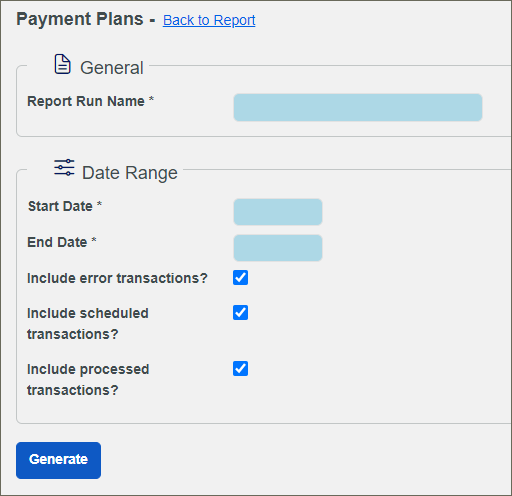Click the Start Date label text

pos(60,206)
